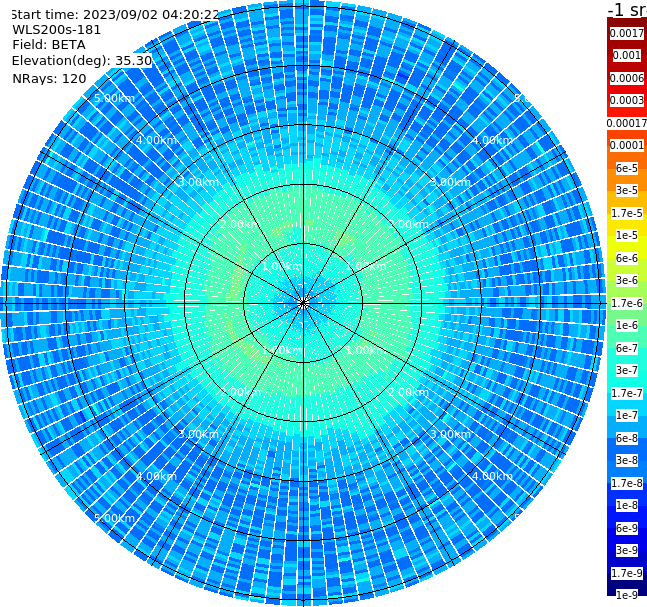The height and width of the screenshot is (607, 647).
Task: Click the upper-left 5.00km range ring label
Action: [114, 98]
